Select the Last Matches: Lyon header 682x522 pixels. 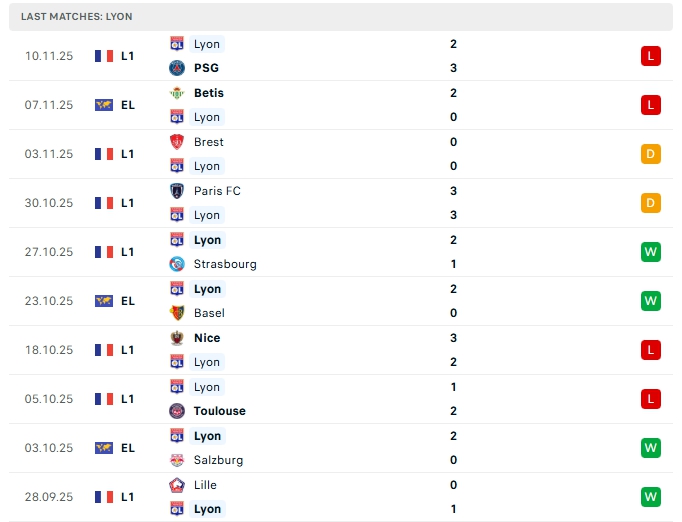(76, 17)
